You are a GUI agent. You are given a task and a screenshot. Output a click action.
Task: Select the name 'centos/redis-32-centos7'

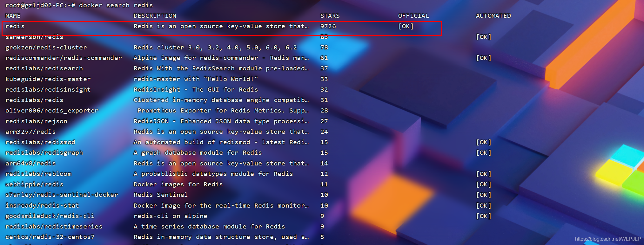(x=50, y=237)
